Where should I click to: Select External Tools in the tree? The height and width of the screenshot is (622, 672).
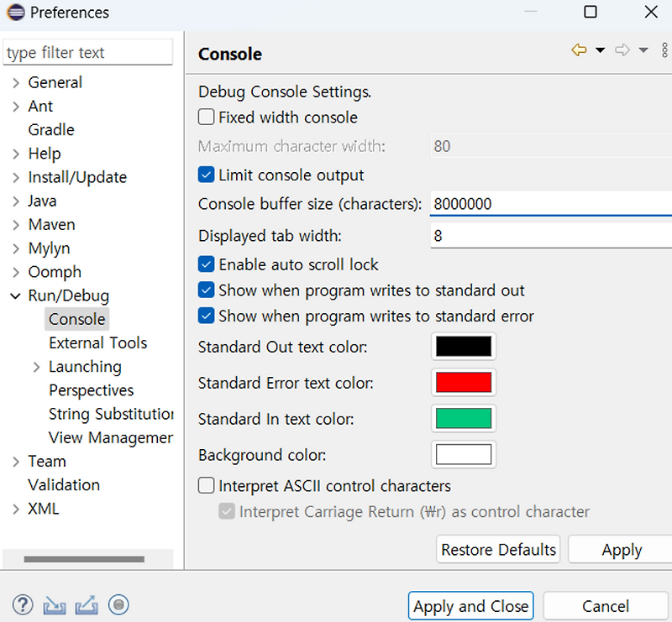point(97,342)
